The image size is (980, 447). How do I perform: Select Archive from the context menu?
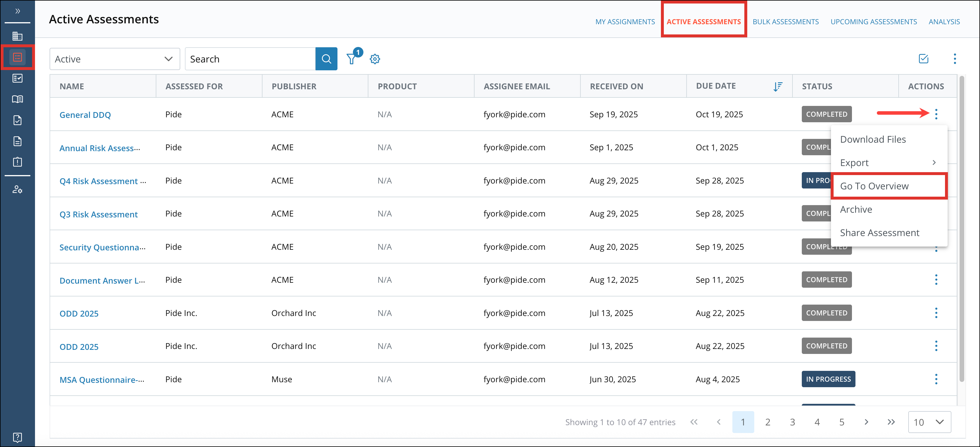pyautogui.click(x=856, y=209)
